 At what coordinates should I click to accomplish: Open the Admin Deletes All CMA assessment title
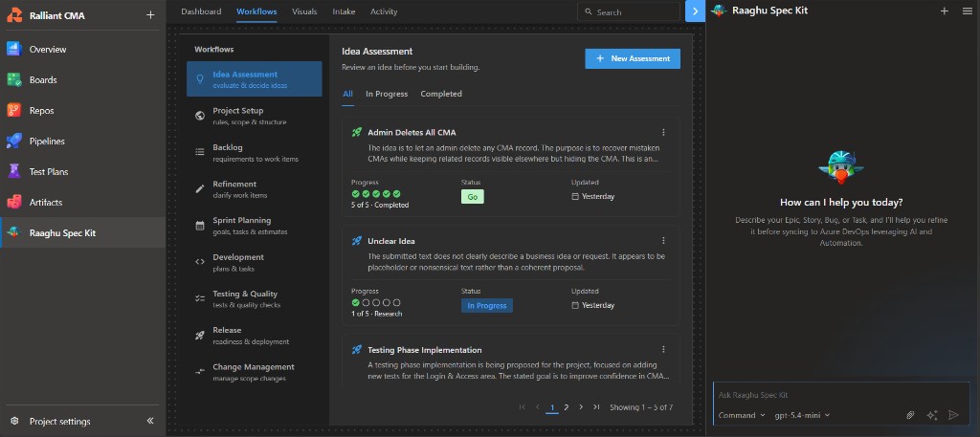[412, 132]
